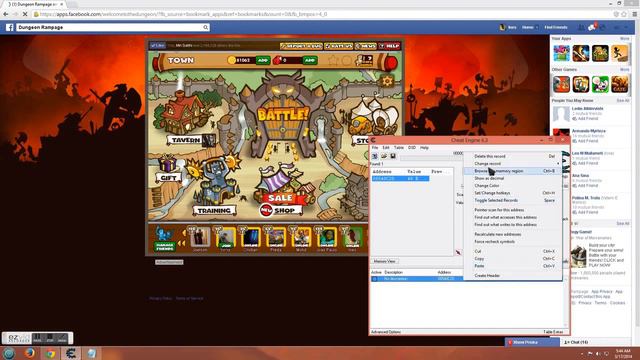Click the first game icon under Other Games

562,84
